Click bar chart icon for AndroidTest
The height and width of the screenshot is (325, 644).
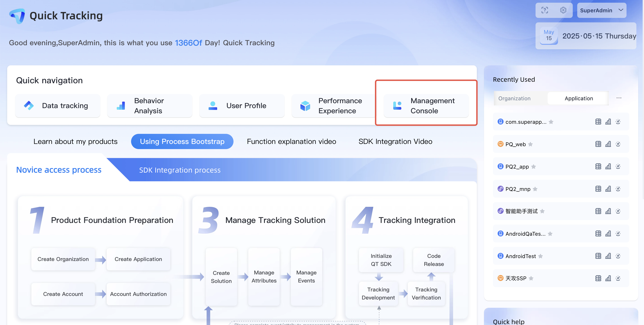(x=608, y=256)
